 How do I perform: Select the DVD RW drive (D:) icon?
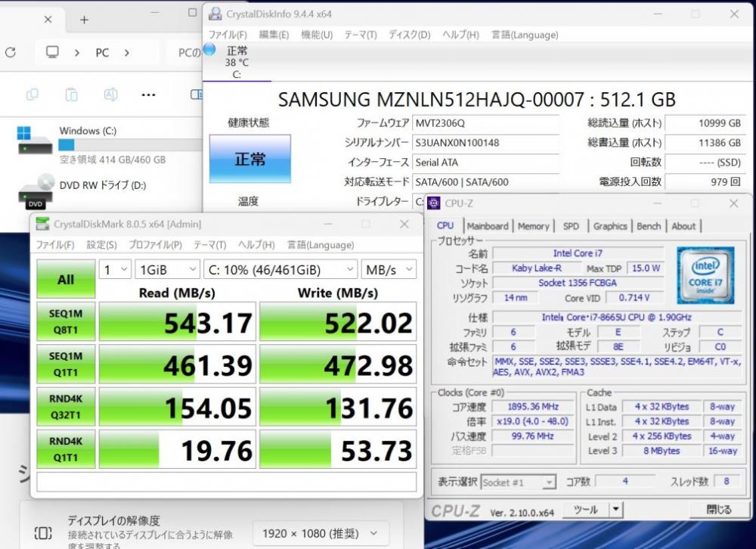pyautogui.click(x=36, y=191)
